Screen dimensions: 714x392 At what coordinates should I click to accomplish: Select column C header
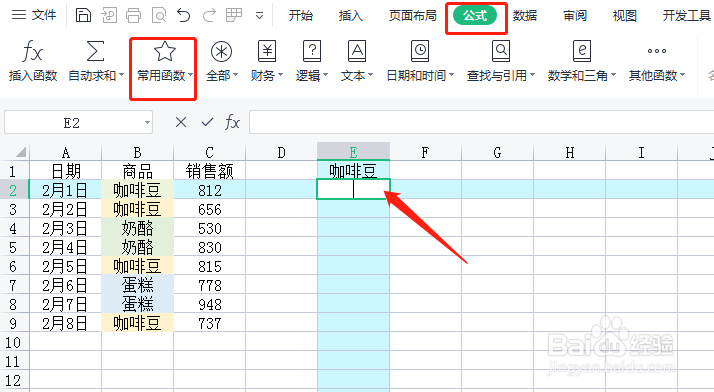[x=209, y=152]
